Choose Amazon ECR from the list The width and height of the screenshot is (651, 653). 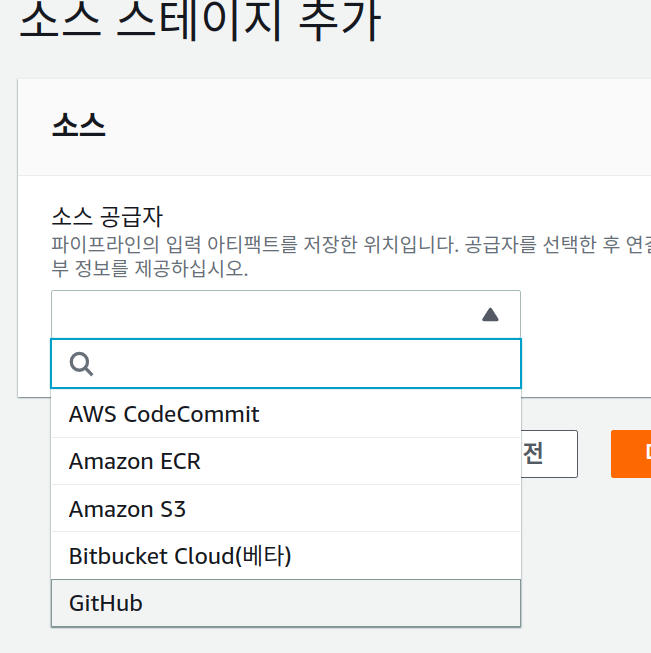pos(286,461)
